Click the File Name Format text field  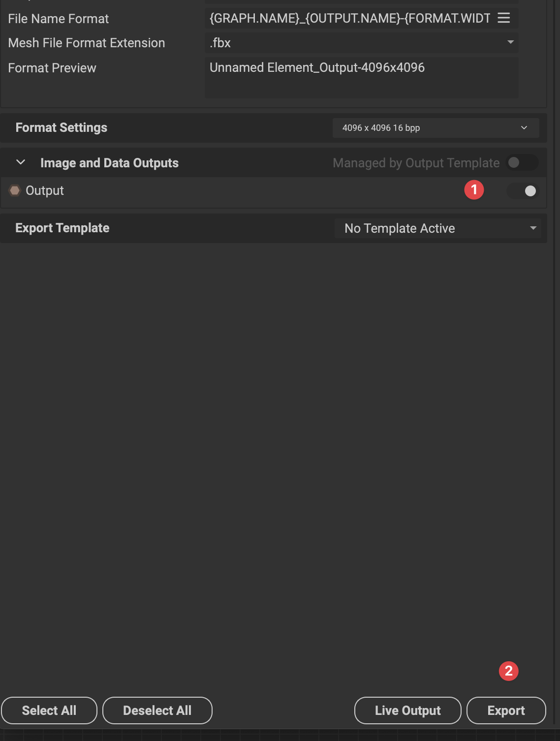(349, 18)
